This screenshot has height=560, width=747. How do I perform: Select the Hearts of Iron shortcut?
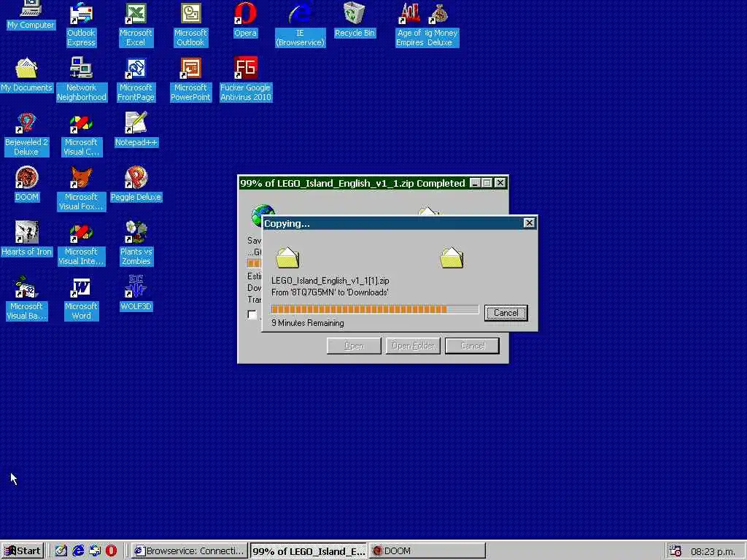point(27,239)
